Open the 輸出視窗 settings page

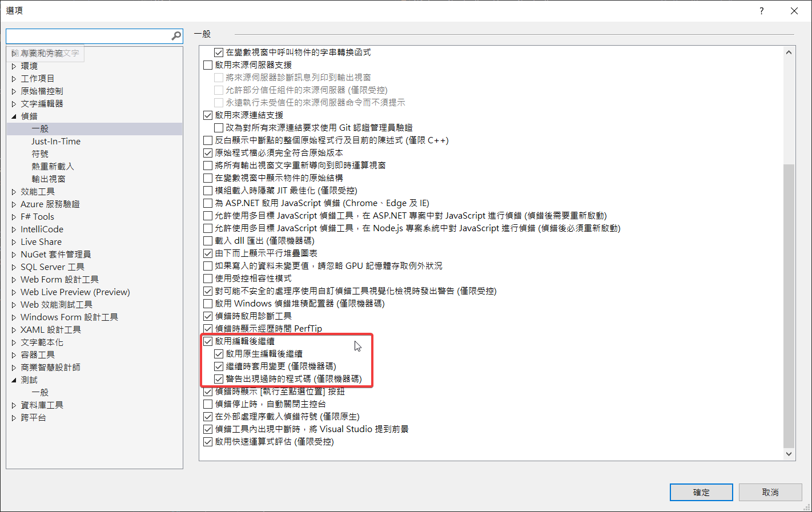[49, 179]
